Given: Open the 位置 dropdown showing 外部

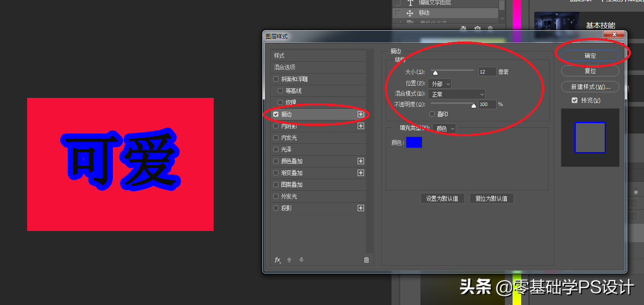Looking at the screenshot, I should [x=440, y=84].
